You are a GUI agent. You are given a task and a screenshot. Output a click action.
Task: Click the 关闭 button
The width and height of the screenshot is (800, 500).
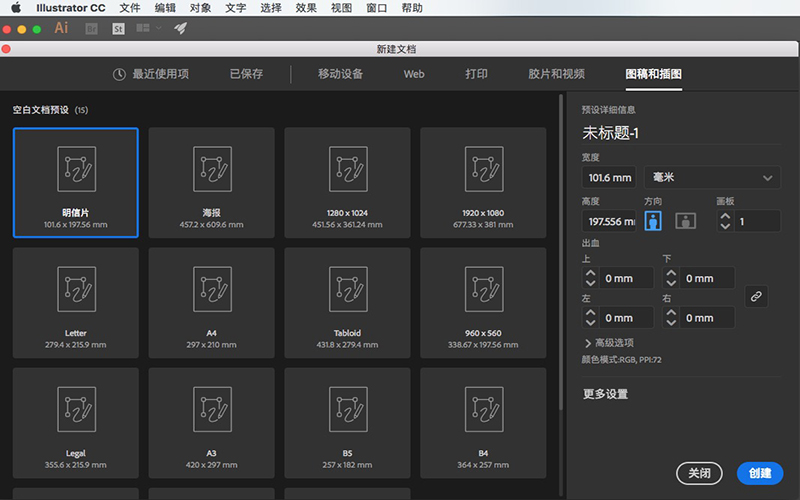699,473
